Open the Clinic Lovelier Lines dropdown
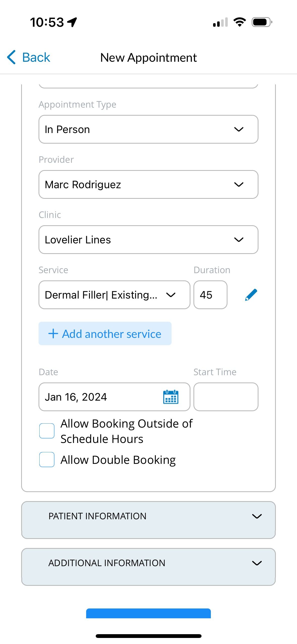 148,240
